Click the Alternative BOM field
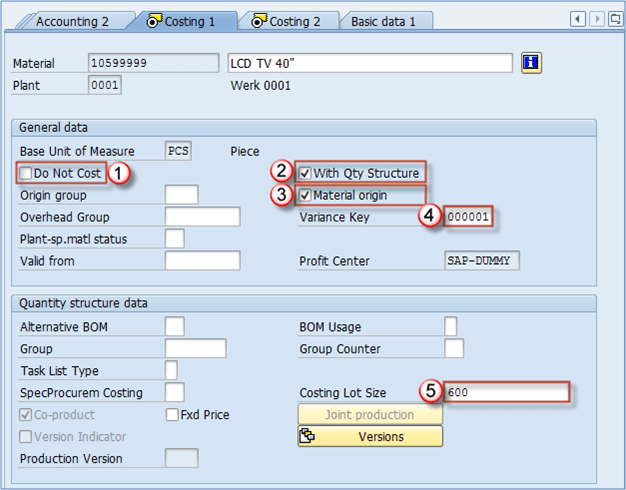Viewport: 626px width, 490px height. [174, 326]
